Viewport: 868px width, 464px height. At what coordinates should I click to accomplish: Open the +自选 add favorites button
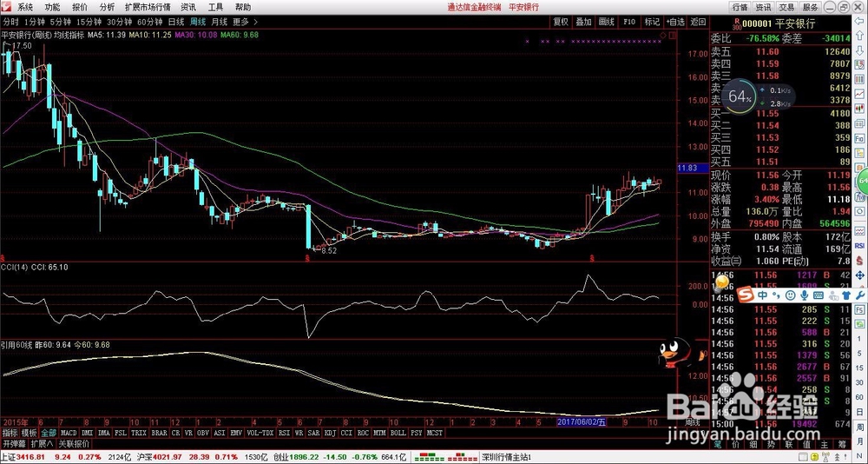(675, 22)
